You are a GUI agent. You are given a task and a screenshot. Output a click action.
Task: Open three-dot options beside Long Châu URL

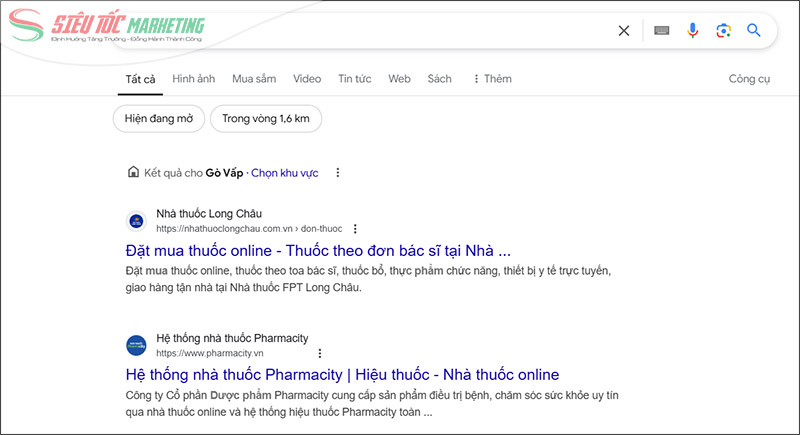pos(355,229)
